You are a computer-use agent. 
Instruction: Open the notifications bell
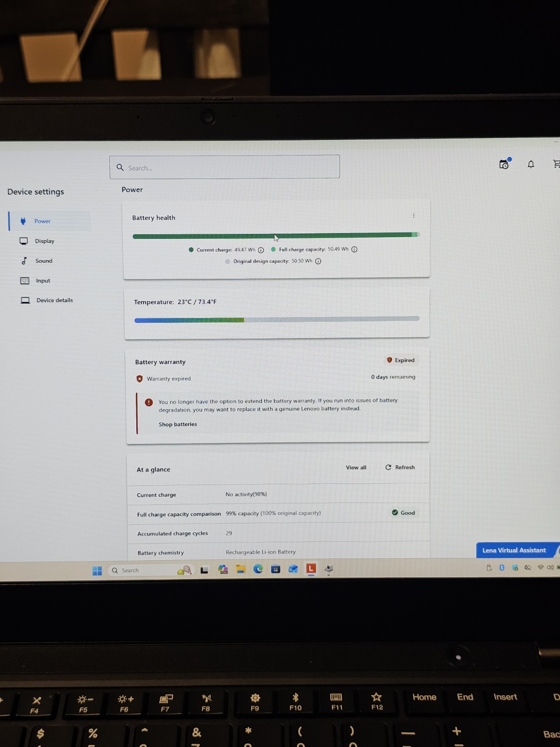point(531,164)
